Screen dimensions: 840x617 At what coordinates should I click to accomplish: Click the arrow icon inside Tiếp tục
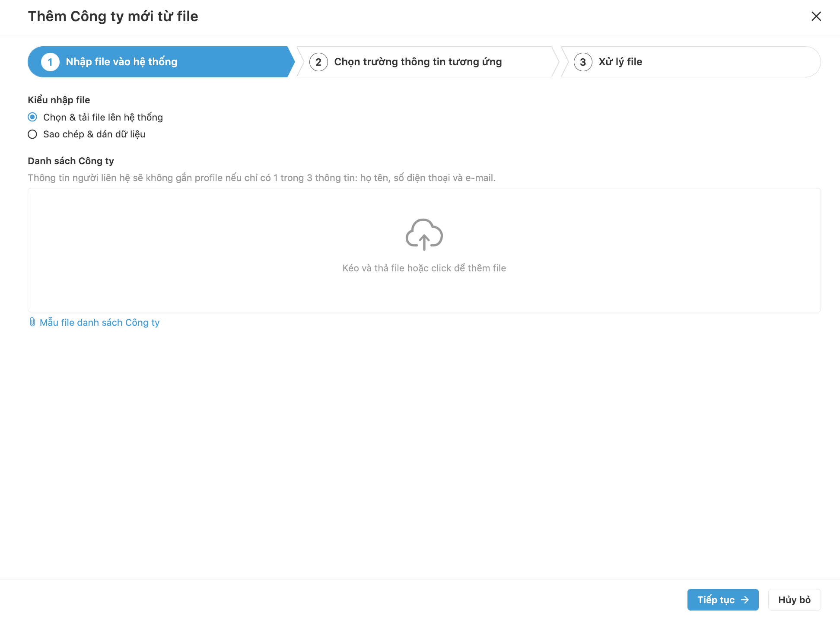pyautogui.click(x=745, y=600)
